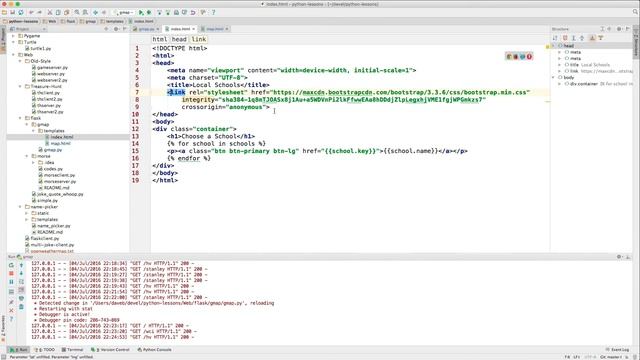
Task: Collapse the Turtle folder
Action: click(14, 42)
